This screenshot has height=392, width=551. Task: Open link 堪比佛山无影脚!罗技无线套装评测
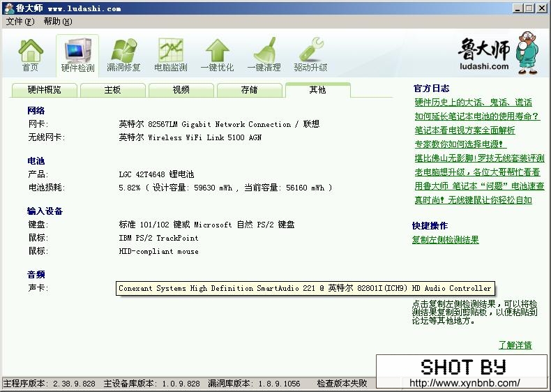pyautogui.click(x=479, y=158)
